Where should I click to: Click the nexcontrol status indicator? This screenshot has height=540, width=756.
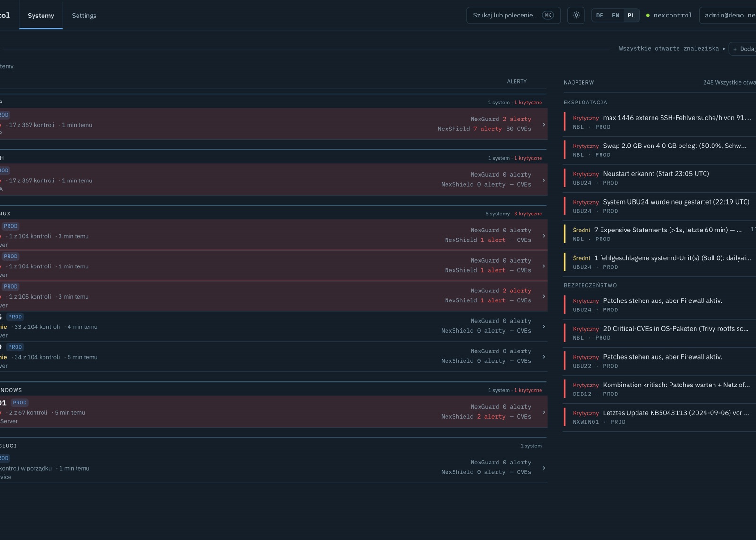click(x=669, y=15)
